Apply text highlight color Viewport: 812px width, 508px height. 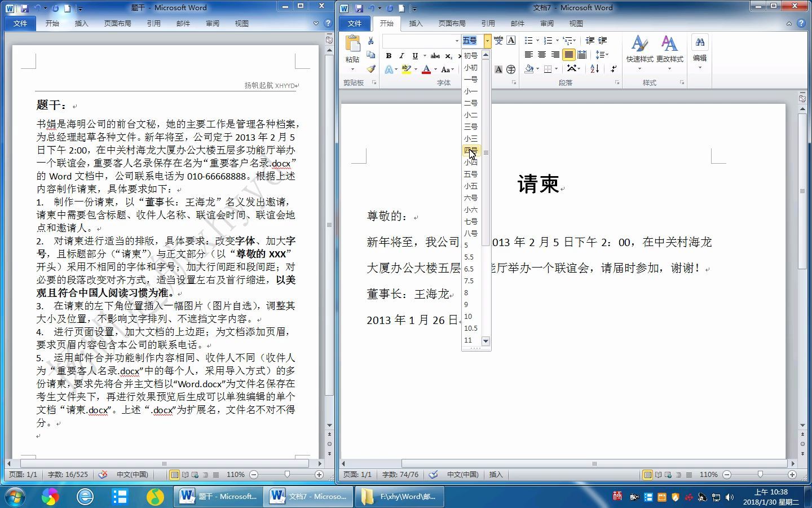point(406,69)
